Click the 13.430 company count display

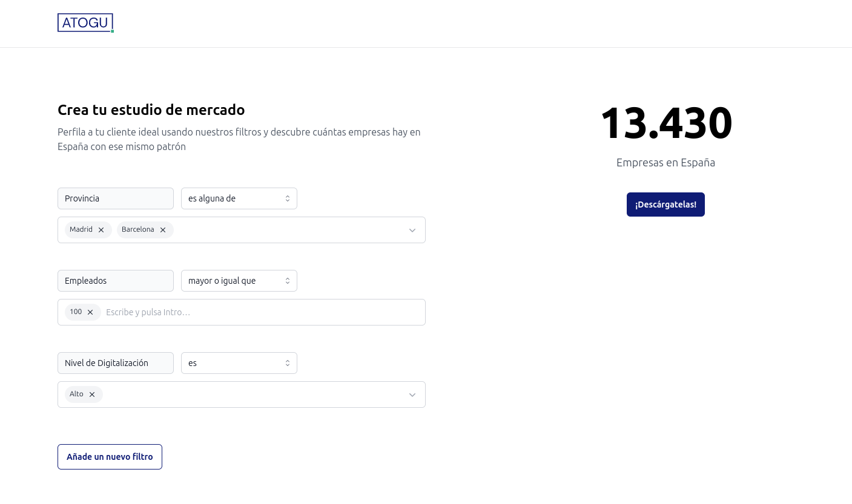click(x=665, y=122)
